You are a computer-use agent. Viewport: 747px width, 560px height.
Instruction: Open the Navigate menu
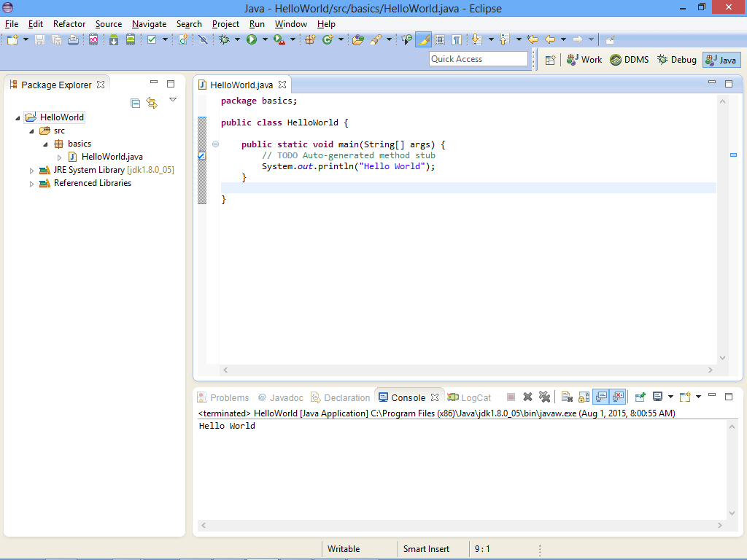[149, 24]
